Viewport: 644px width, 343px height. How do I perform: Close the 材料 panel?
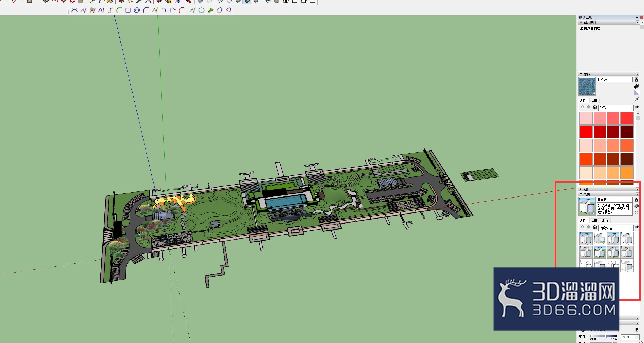637,74
